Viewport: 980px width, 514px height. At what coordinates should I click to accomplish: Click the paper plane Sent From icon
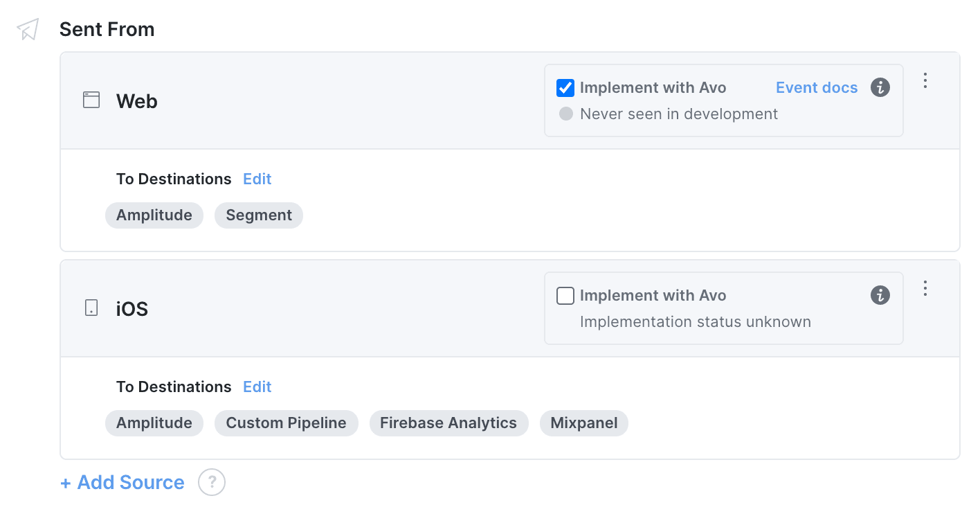(28, 29)
